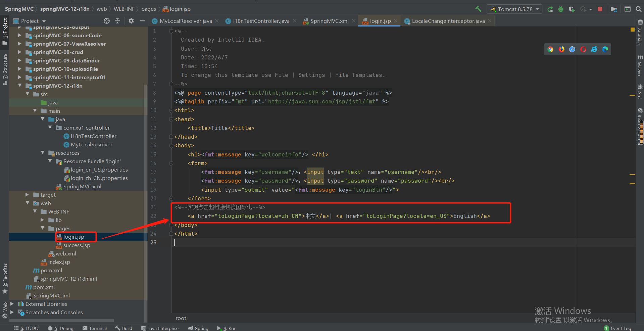Click the Build Project hammer icon

[x=478, y=9]
